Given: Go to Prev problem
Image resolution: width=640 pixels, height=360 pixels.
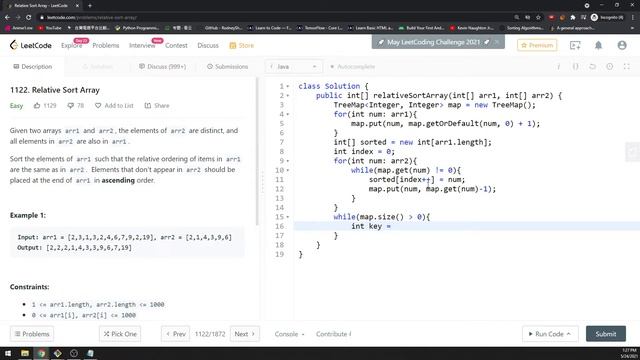Looking at the screenshot, I should click(176, 334).
